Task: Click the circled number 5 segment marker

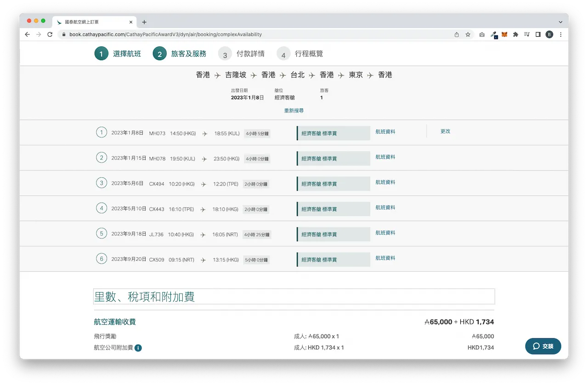Action: coord(102,233)
